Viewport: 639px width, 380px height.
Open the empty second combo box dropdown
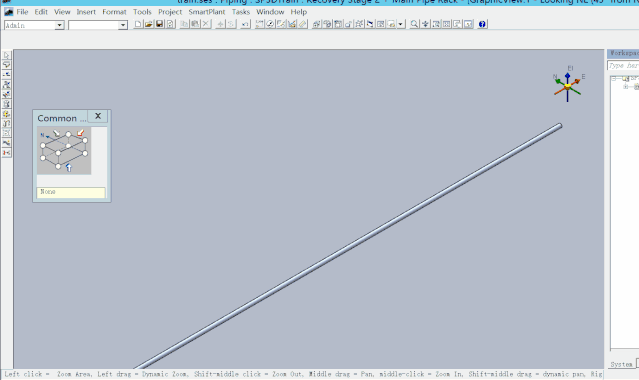coord(123,25)
